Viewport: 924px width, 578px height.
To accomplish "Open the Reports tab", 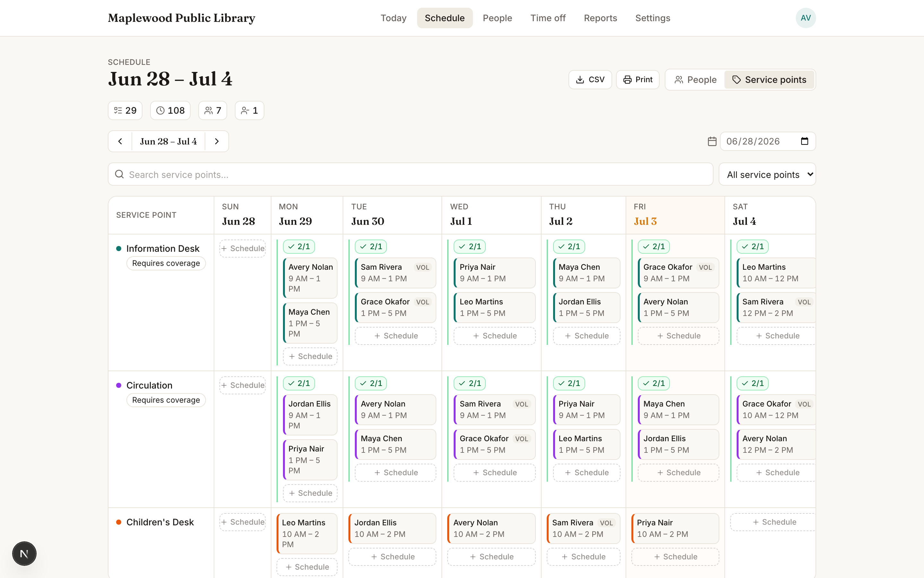I will (x=600, y=18).
